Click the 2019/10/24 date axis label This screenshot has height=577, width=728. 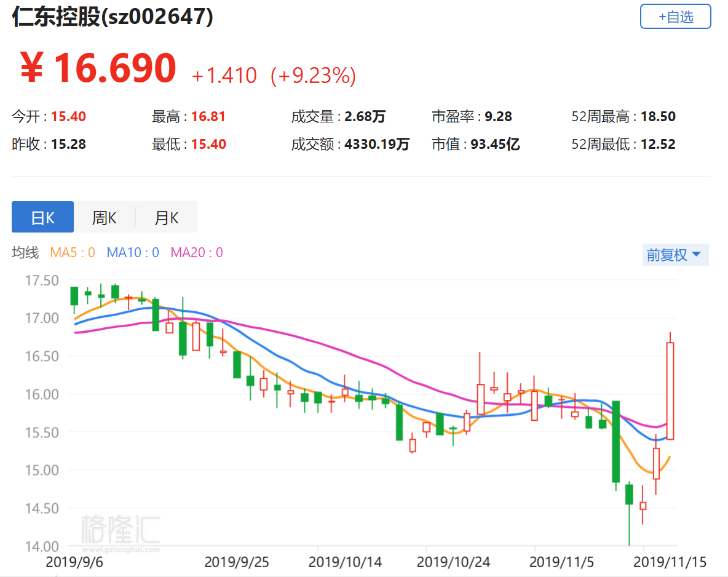tap(454, 562)
